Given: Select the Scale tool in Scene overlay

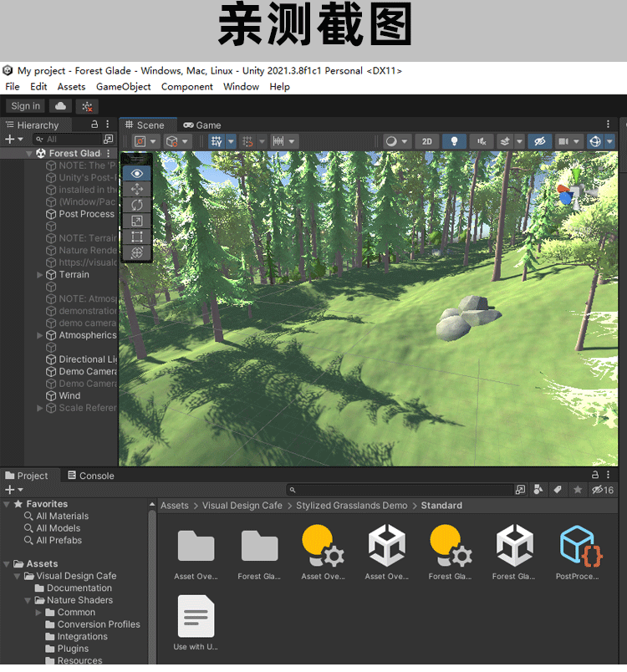Looking at the screenshot, I should 137,221.
